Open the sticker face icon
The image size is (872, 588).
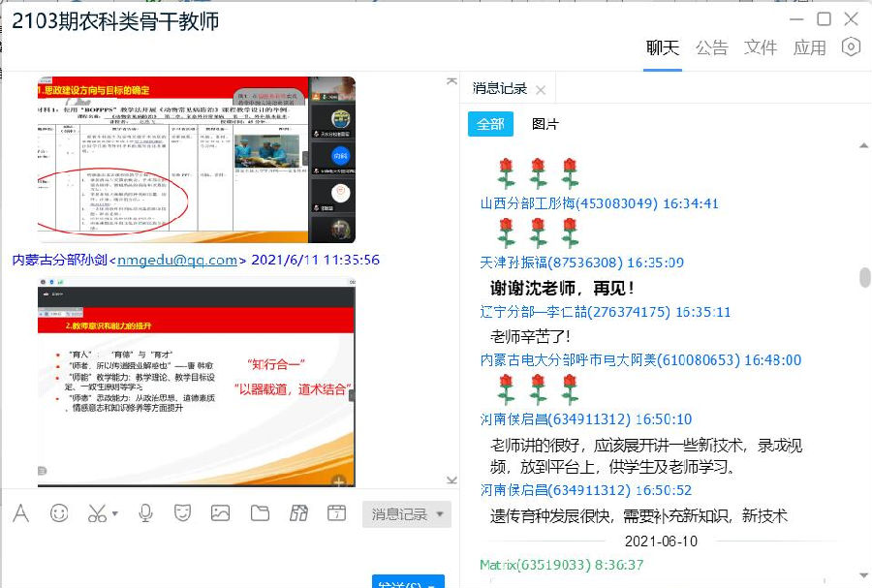point(182,513)
